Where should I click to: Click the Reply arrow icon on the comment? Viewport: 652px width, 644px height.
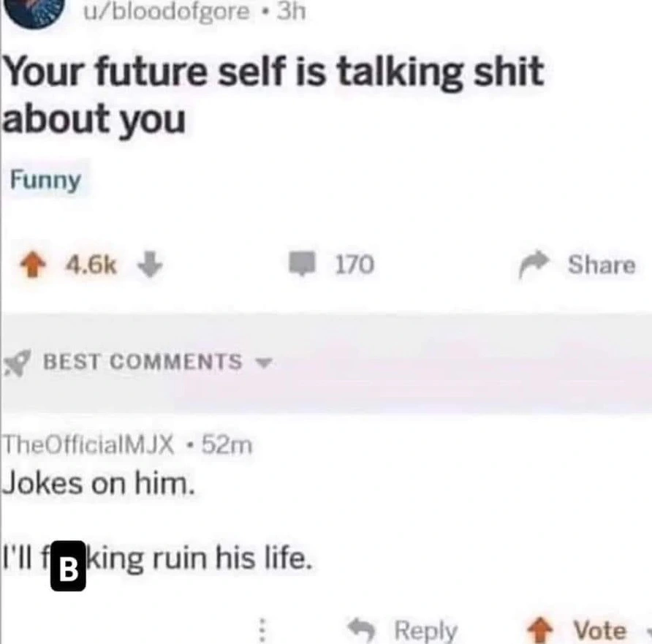pyautogui.click(x=362, y=630)
